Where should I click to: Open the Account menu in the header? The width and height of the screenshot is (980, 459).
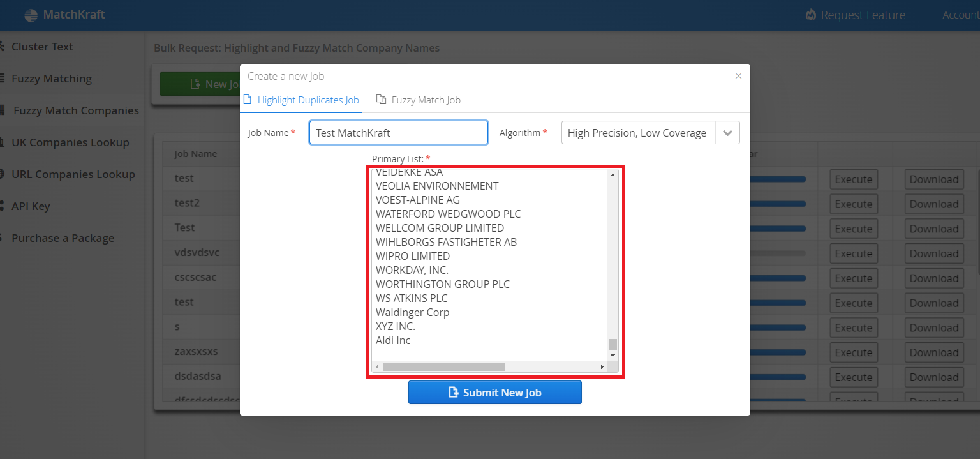point(961,15)
